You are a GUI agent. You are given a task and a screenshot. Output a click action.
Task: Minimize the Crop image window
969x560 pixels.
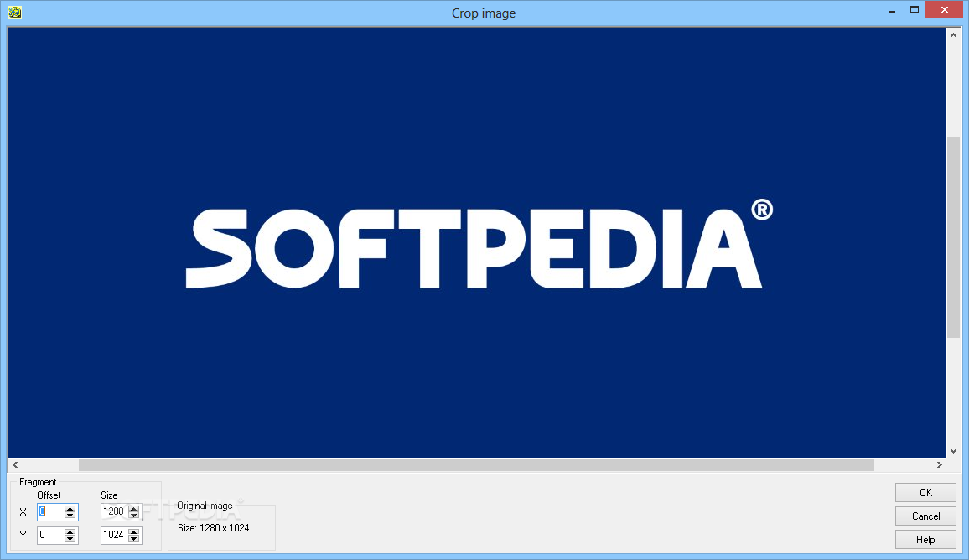tap(892, 11)
